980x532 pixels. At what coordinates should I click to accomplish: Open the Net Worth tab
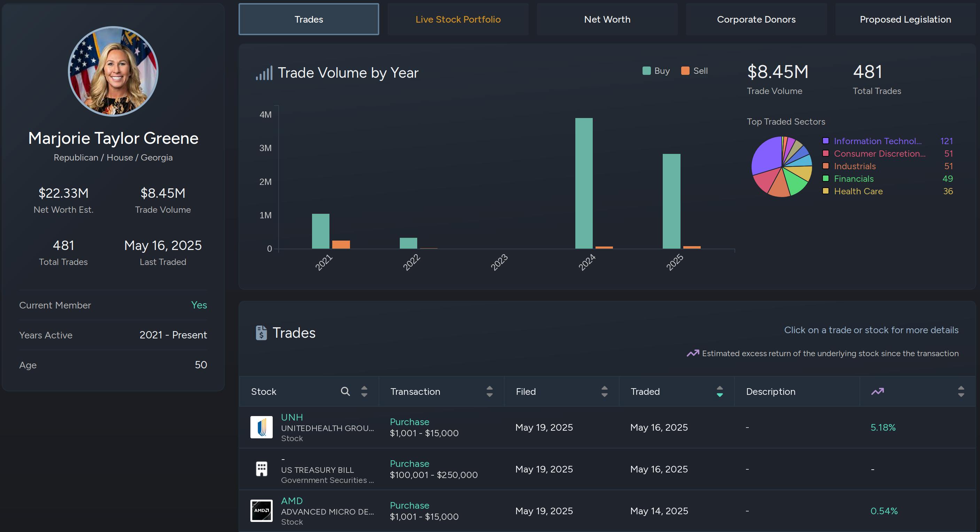coord(607,19)
